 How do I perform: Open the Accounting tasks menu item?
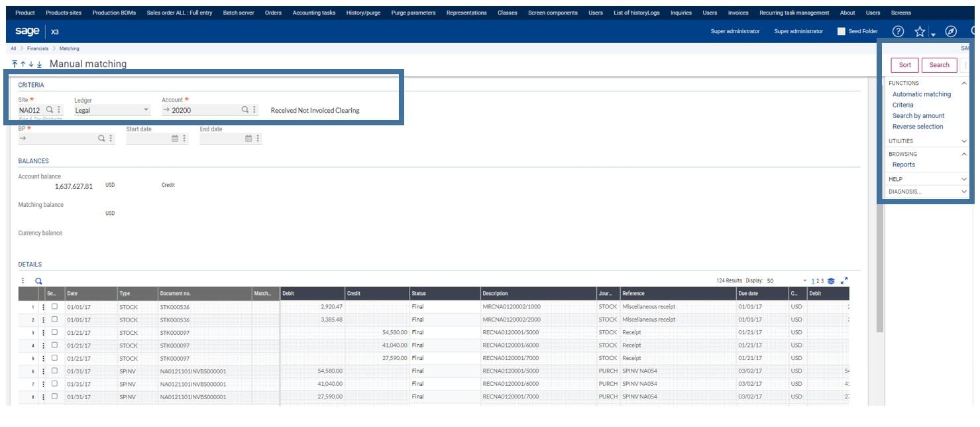[313, 13]
